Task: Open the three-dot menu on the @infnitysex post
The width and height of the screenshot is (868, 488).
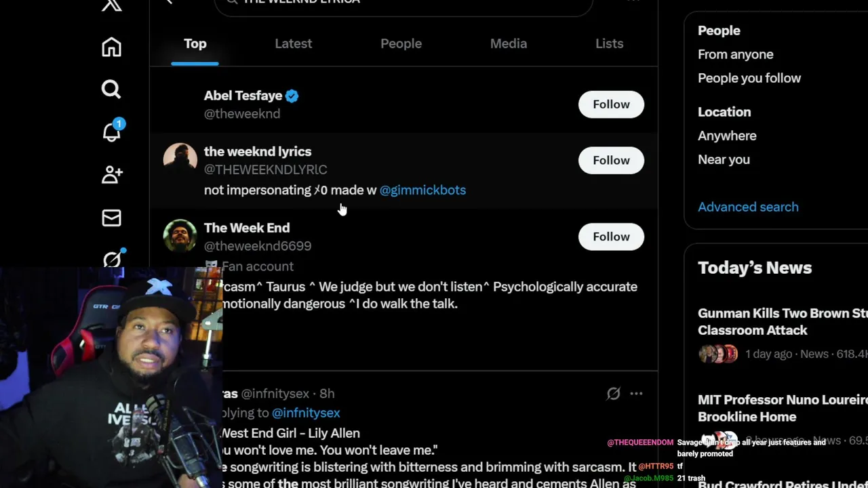Action: 636,394
